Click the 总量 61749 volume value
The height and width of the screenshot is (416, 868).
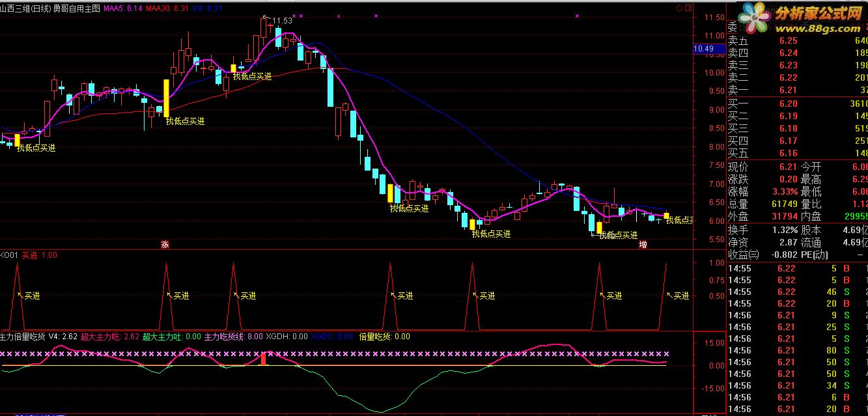pyautogui.click(x=763, y=204)
